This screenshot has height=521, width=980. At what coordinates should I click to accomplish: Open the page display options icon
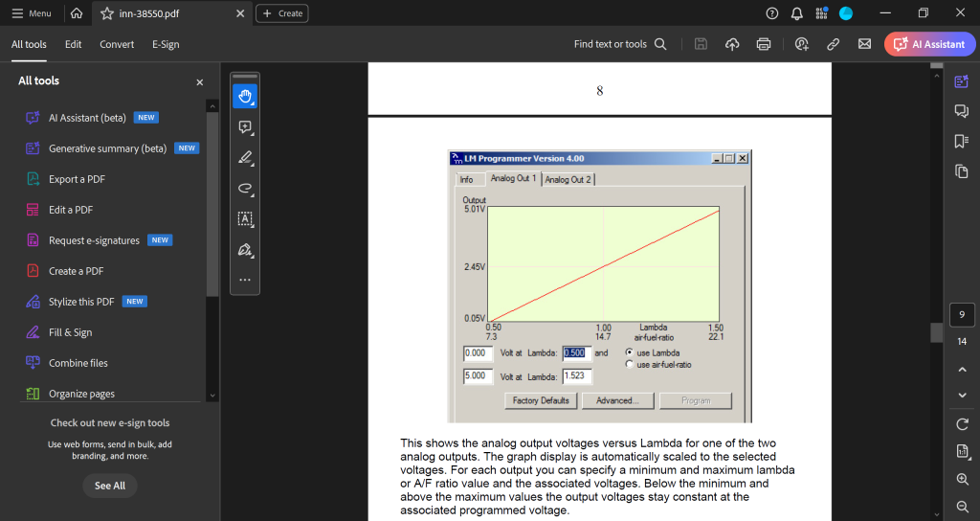[963, 452]
